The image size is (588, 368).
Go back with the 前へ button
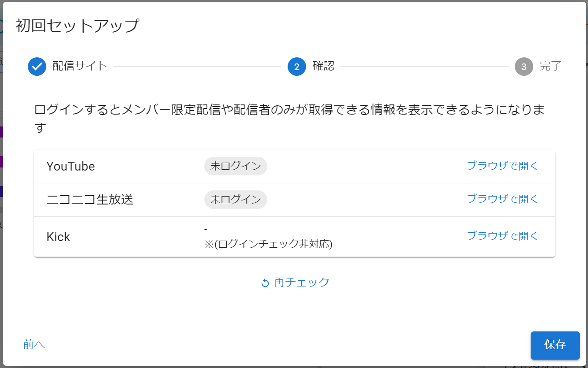coord(34,345)
